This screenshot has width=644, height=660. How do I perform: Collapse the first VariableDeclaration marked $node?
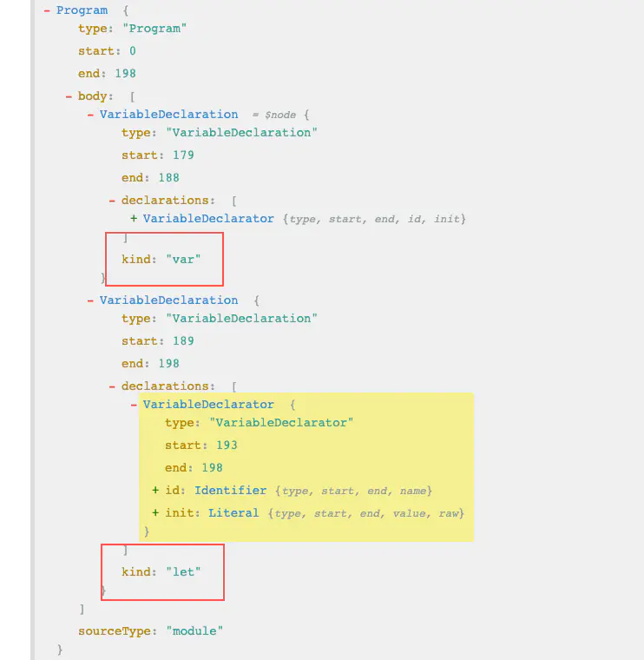[90, 115]
